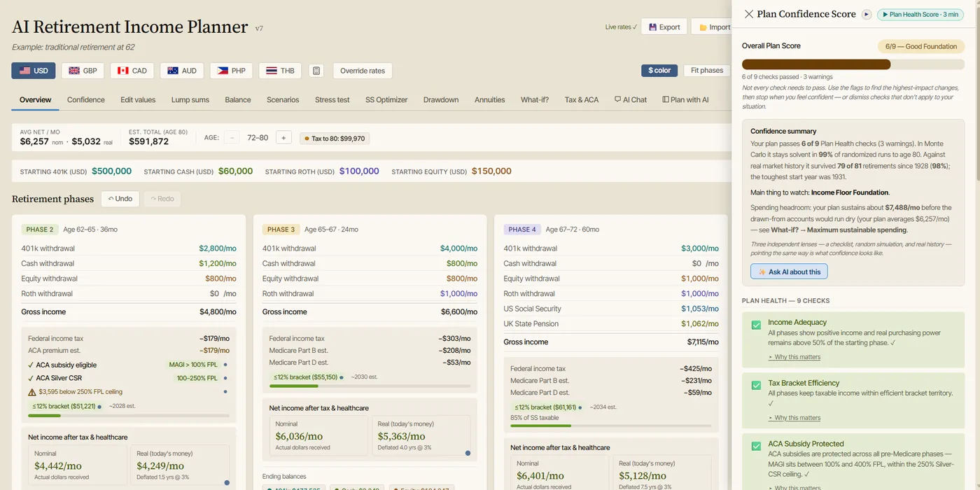Open the Scenarios tab

tap(283, 100)
